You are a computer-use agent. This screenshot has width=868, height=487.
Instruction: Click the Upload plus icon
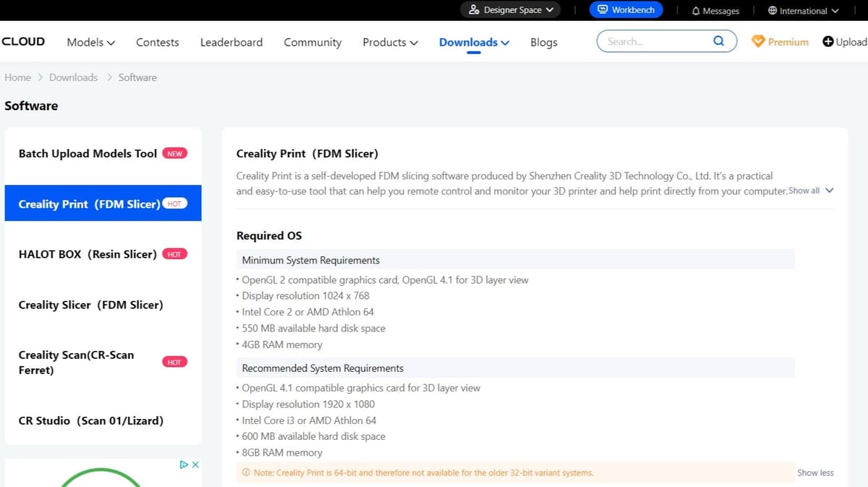tap(828, 42)
